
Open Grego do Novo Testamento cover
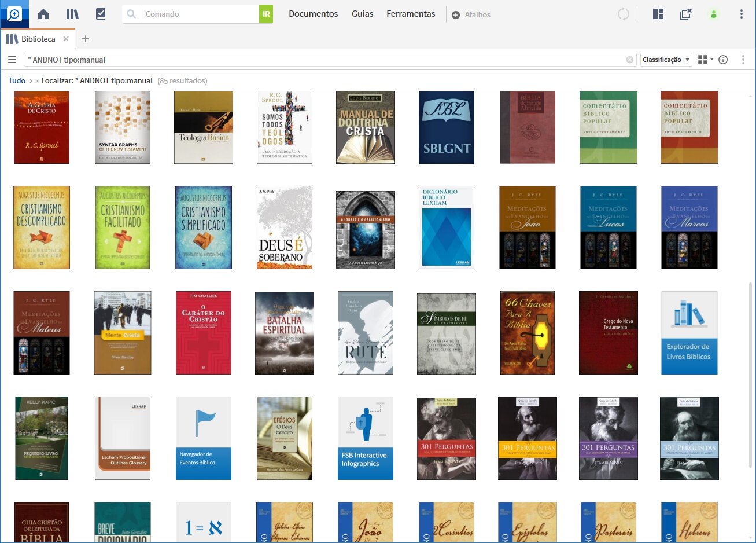coord(609,333)
